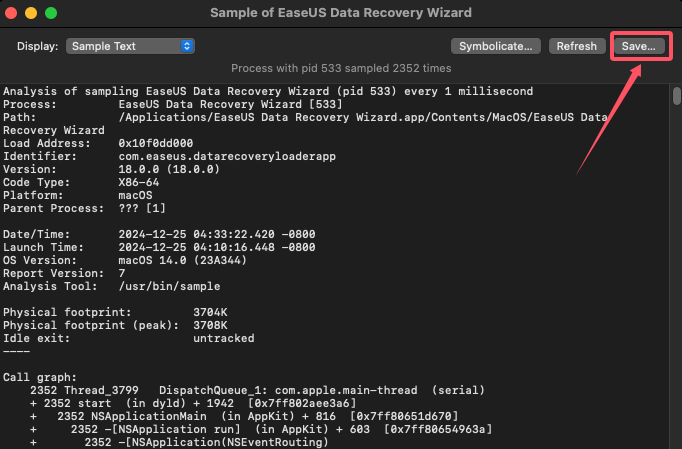The height and width of the screenshot is (449, 682).
Task: Zoom window using the green button
Action: coord(51,13)
